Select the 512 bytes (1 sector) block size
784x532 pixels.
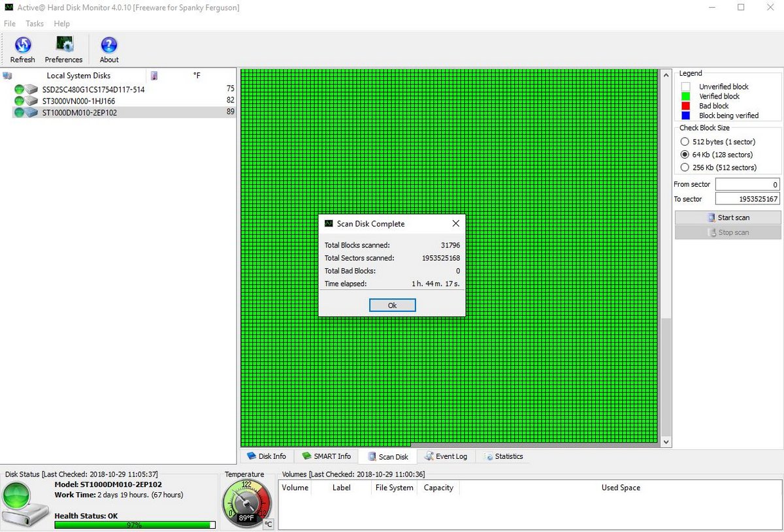685,142
